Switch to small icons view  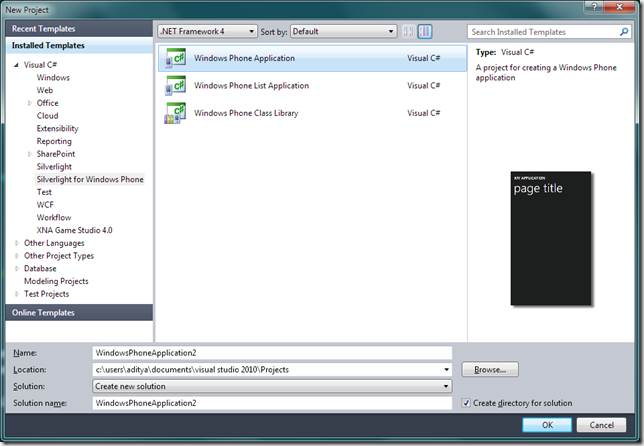click(x=408, y=32)
